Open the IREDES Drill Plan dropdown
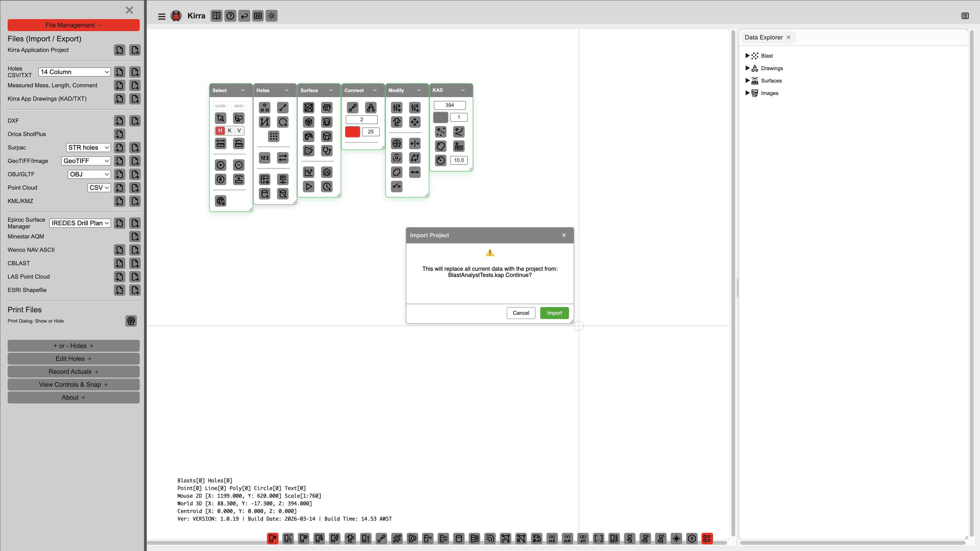Image resolution: width=980 pixels, height=551 pixels. [80, 223]
